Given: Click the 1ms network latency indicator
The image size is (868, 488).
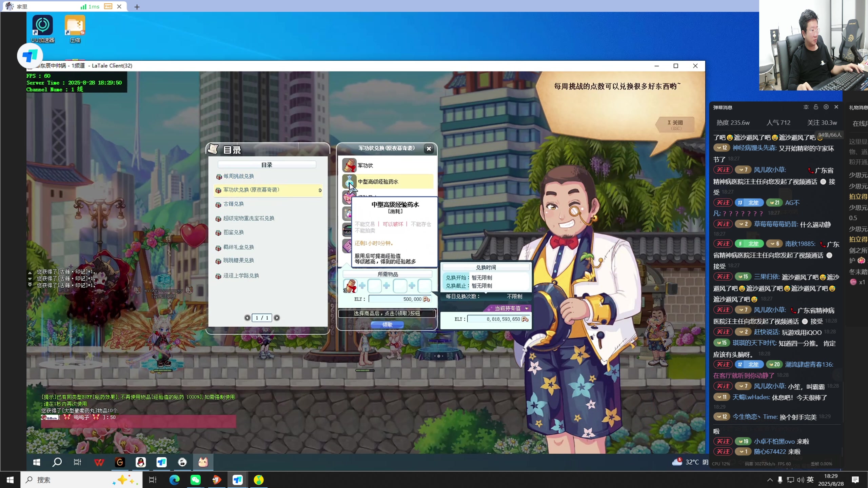Looking at the screenshot, I should tap(90, 6).
